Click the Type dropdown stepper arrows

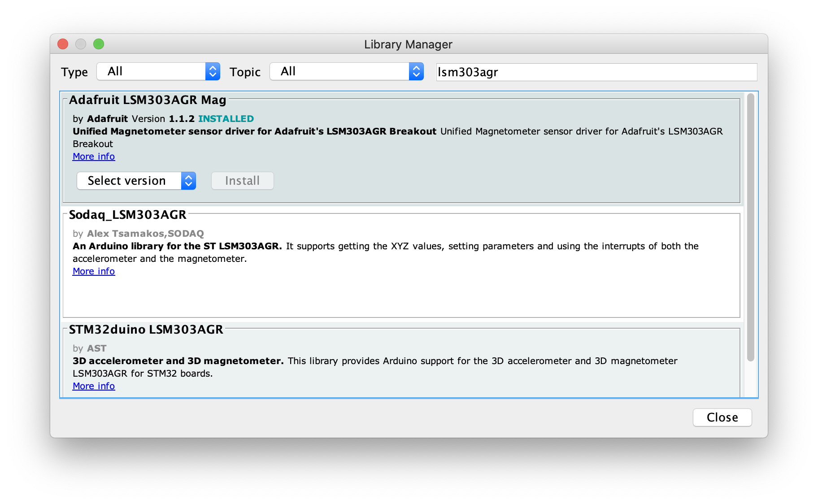point(213,71)
